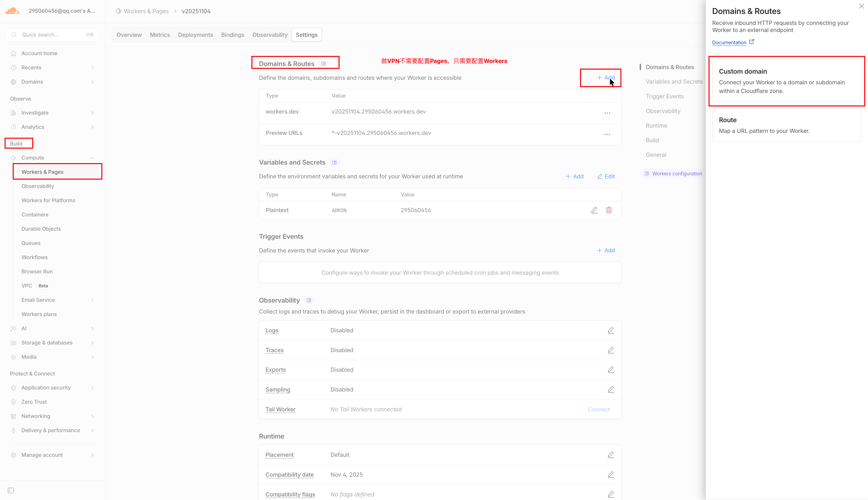Jump to Trigger Events in page outline
This screenshot has width=868, height=500.
(665, 97)
